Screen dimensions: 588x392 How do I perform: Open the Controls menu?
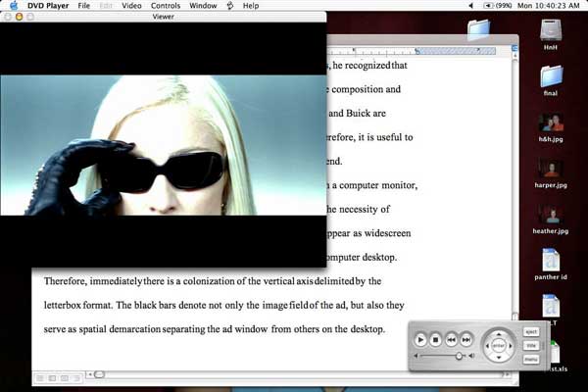pyautogui.click(x=166, y=6)
